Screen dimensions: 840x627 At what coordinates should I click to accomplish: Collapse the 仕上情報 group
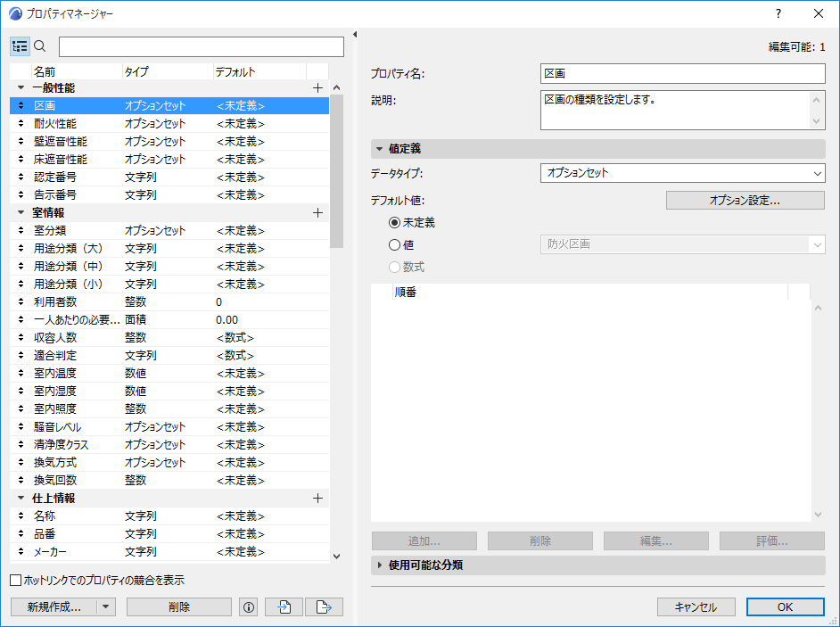coord(21,498)
